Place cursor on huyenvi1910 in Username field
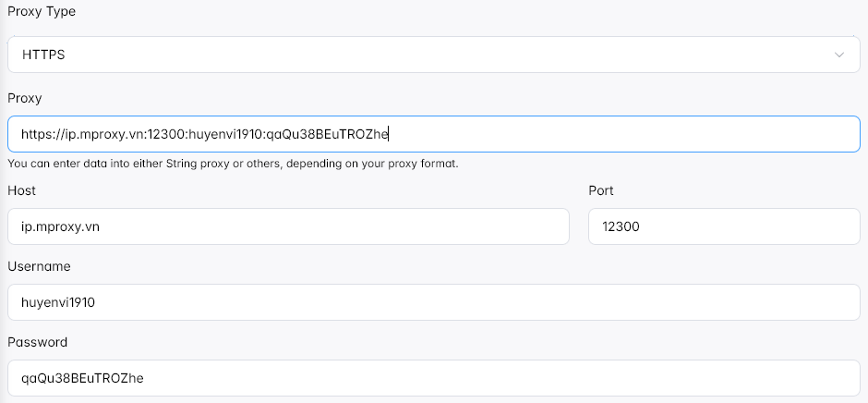The height and width of the screenshot is (403, 868). [58, 302]
